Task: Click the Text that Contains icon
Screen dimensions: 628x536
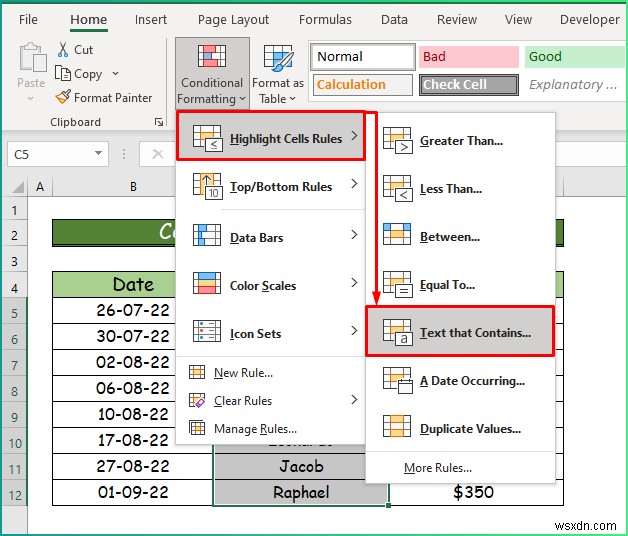Action: click(397, 332)
